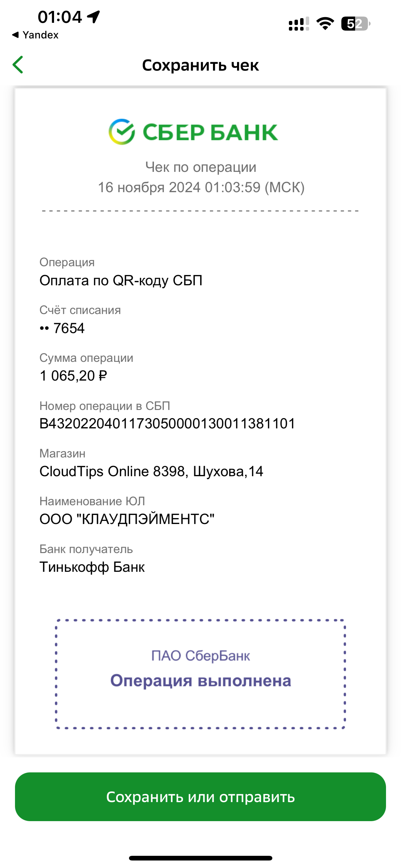Tap the Sber green checkmark logo
401x868 pixels.
(x=121, y=132)
